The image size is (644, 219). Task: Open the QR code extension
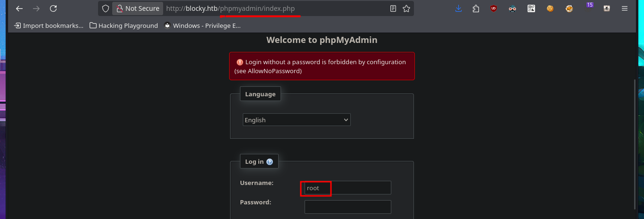531,8
